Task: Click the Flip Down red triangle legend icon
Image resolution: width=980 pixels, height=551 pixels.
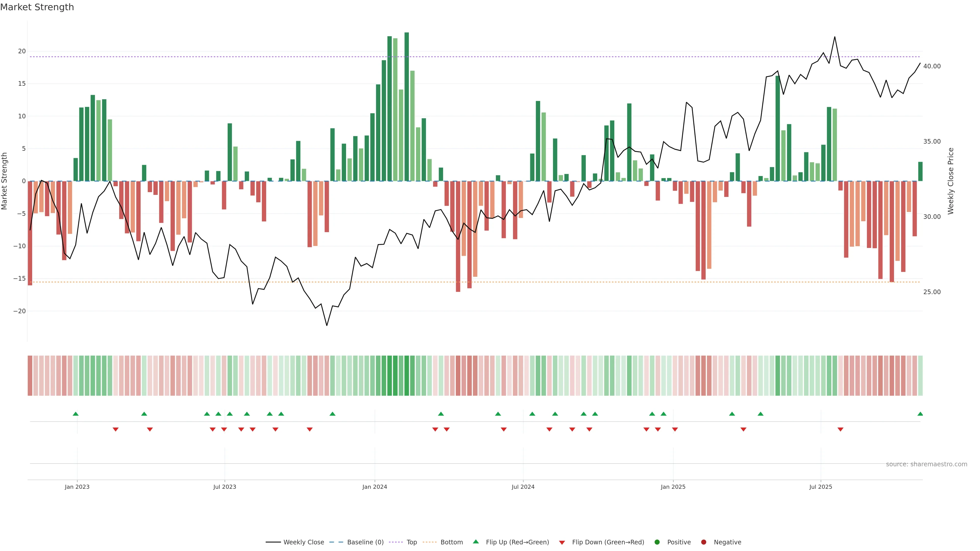Action: click(562, 543)
